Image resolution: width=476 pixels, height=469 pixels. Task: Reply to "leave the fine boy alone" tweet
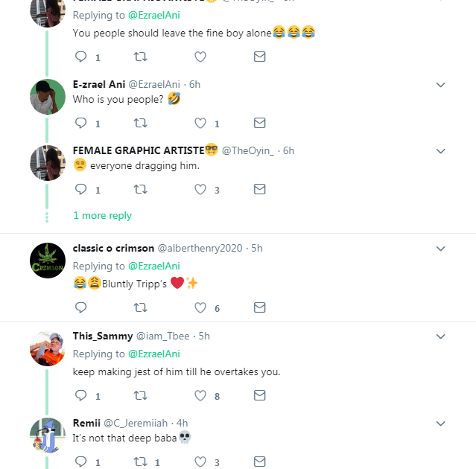click(x=81, y=57)
